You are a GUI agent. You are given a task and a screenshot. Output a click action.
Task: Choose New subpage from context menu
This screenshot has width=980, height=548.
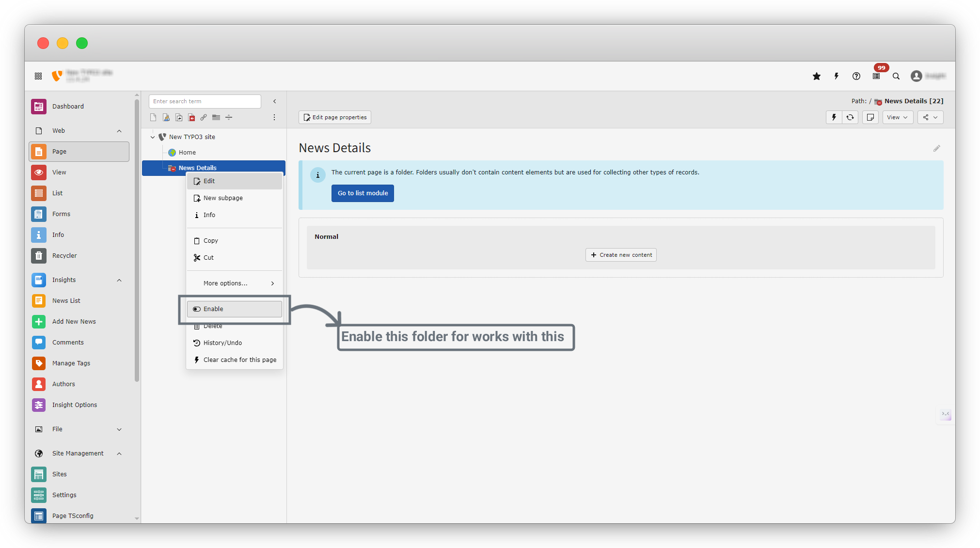coord(223,198)
